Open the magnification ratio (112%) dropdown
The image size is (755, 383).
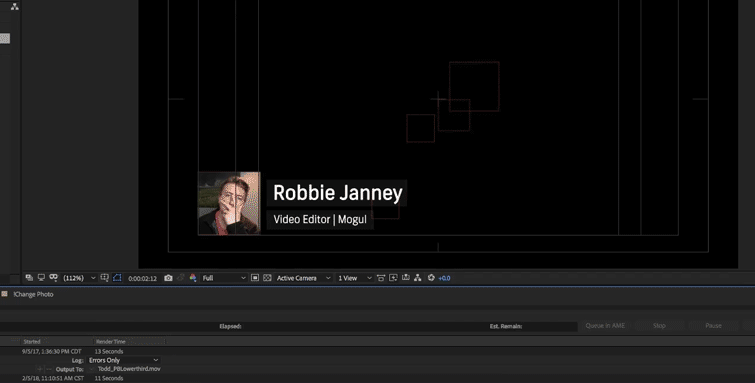click(79, 278)
